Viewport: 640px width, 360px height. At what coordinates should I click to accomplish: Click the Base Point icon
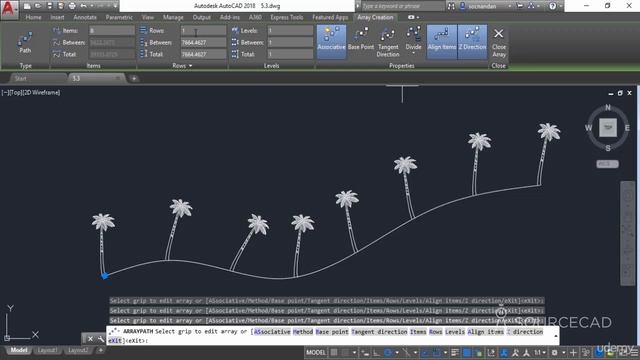pos(361,39)
